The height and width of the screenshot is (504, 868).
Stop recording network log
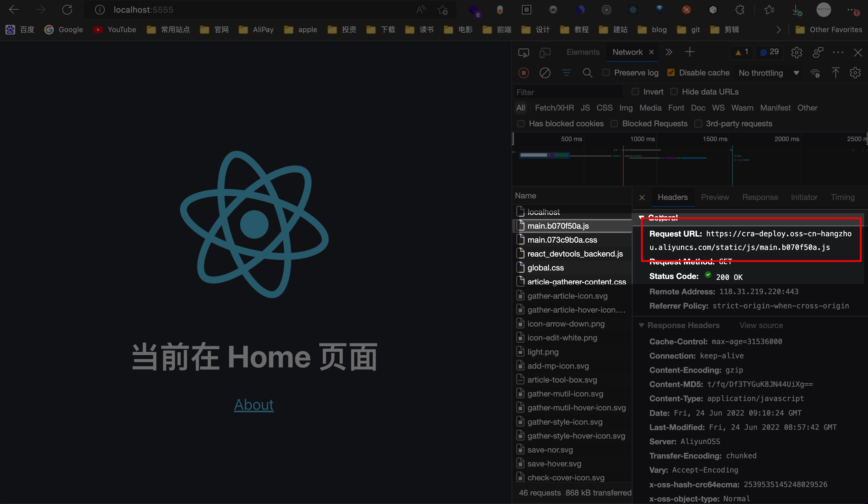point(524,73)
